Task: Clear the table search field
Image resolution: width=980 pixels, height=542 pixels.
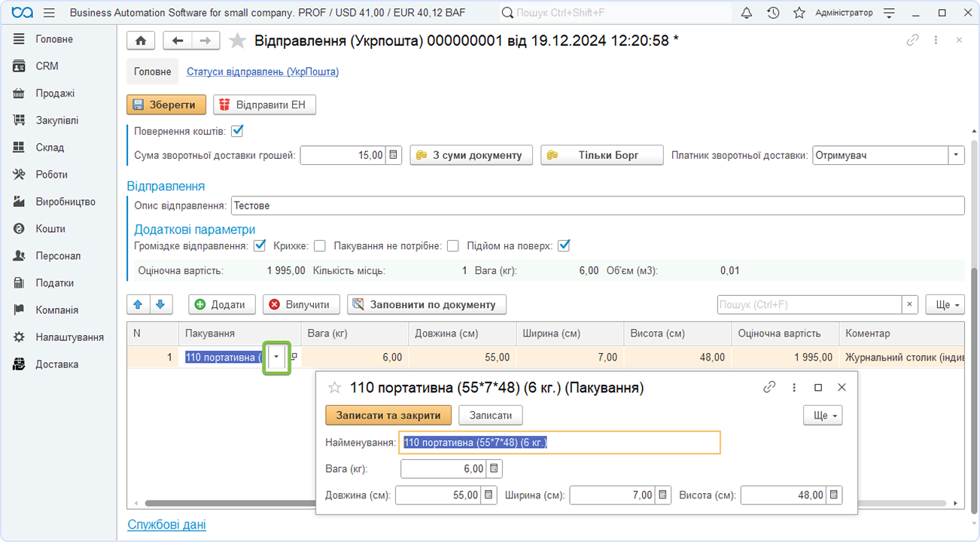Action: 910,305
